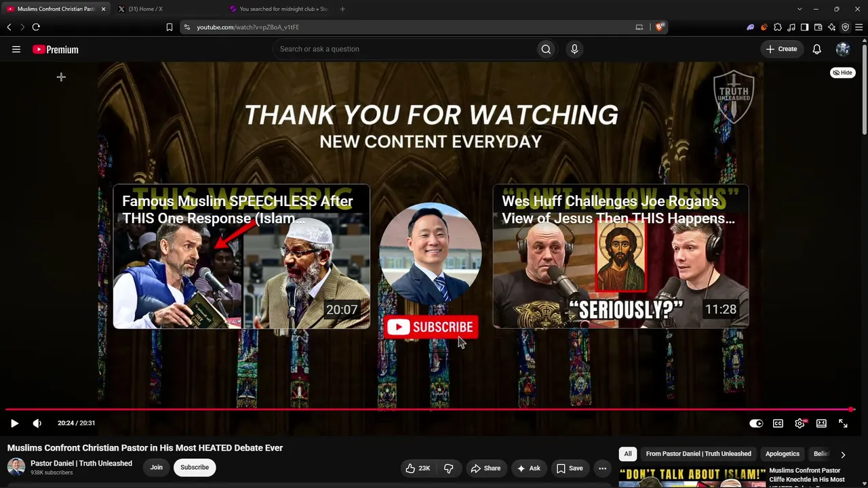Screen dimensions: 868x488
Task: Open YouTube notifications bell
Action: coord(817,49)
